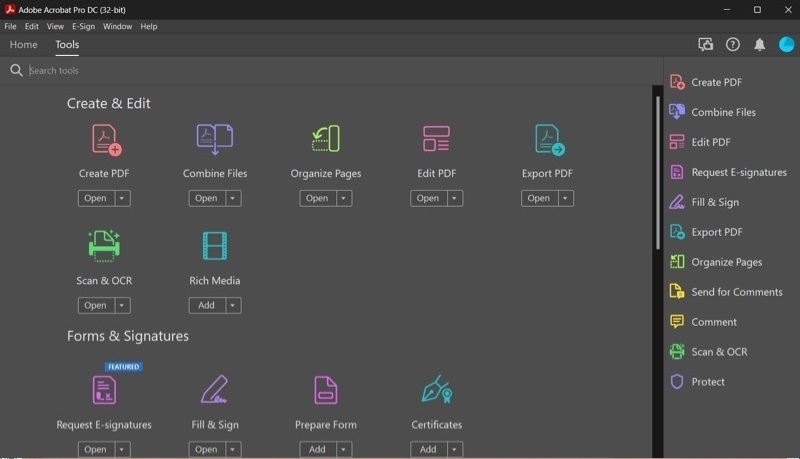Open the Edit menu
Screen dimensions: 800x459
point(32,27)
